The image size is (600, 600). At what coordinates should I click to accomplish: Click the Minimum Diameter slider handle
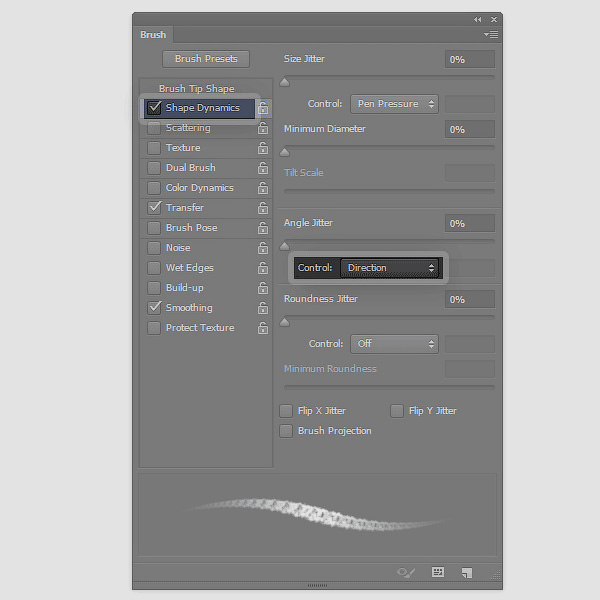284,153
